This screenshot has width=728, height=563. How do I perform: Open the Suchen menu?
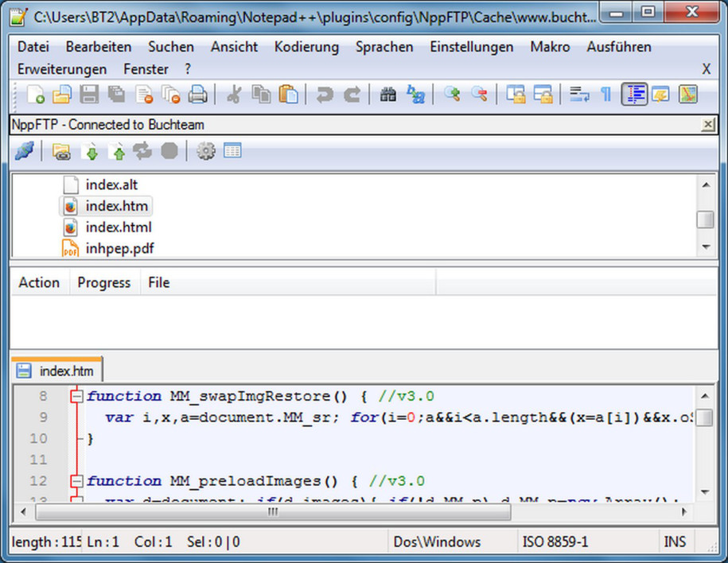pyautogui.click(x=171, y=47)
